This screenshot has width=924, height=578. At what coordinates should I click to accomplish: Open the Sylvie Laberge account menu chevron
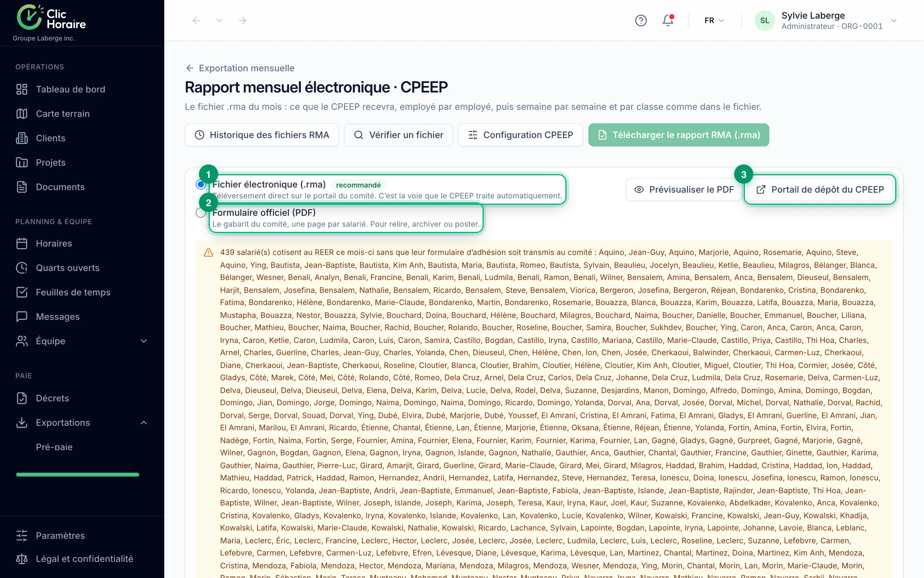click(x=894, y=20)
